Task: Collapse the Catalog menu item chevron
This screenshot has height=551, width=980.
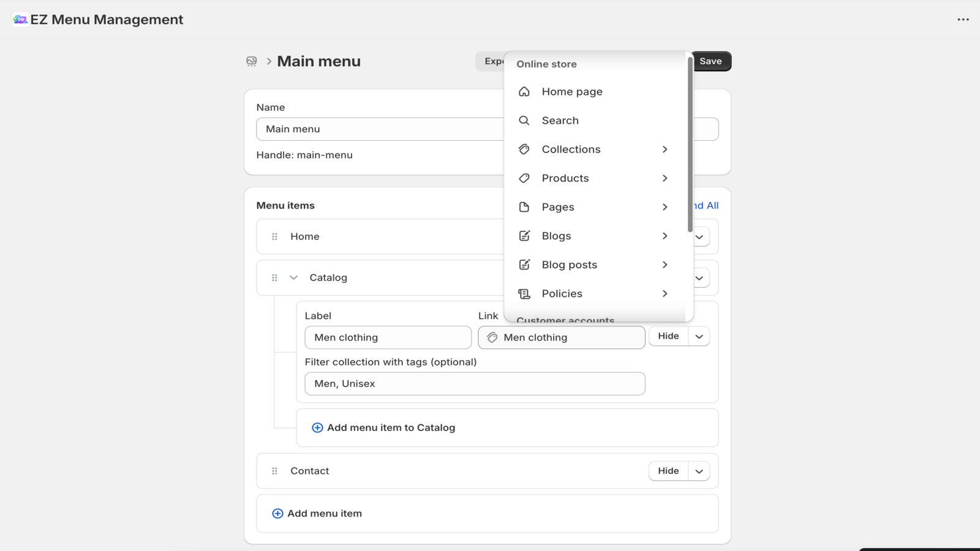Action: tap(293, 277)
